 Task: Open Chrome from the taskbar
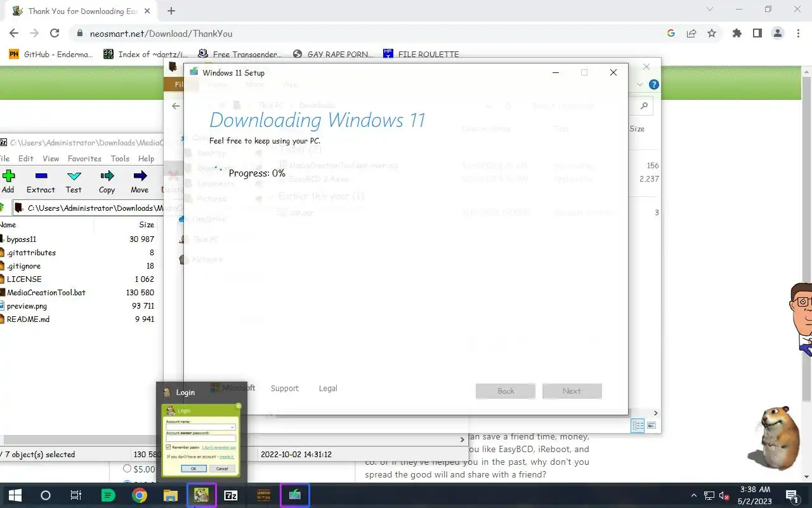point(140,495)
